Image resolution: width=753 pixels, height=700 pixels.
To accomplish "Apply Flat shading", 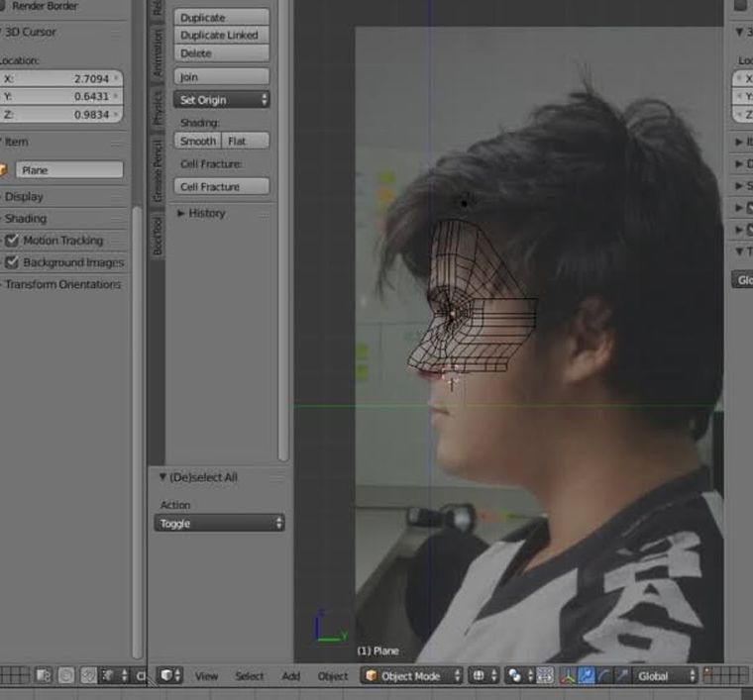I will [246, 141].
